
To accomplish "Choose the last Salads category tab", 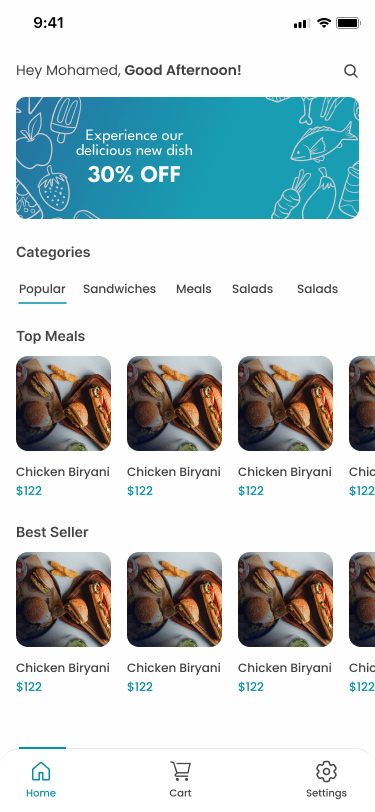I will (x=318, y=289).
